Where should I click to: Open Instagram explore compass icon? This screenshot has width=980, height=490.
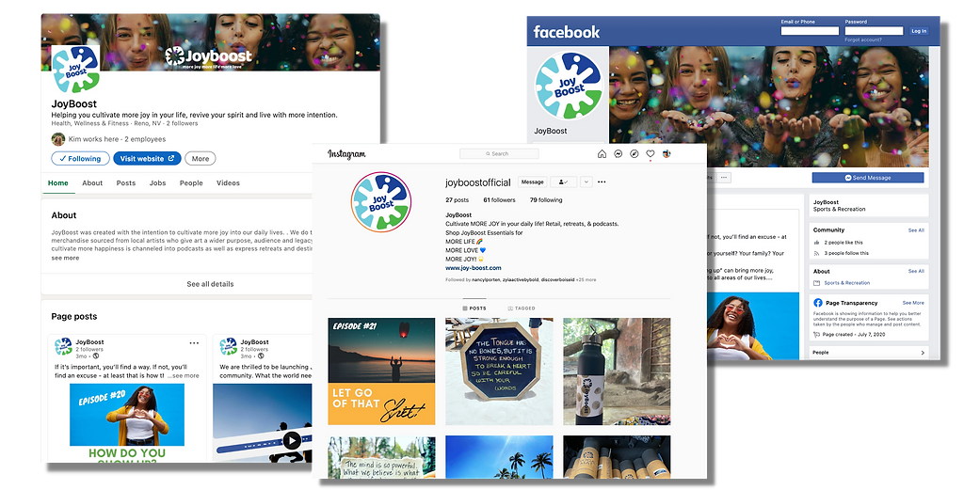pos(635,153)
